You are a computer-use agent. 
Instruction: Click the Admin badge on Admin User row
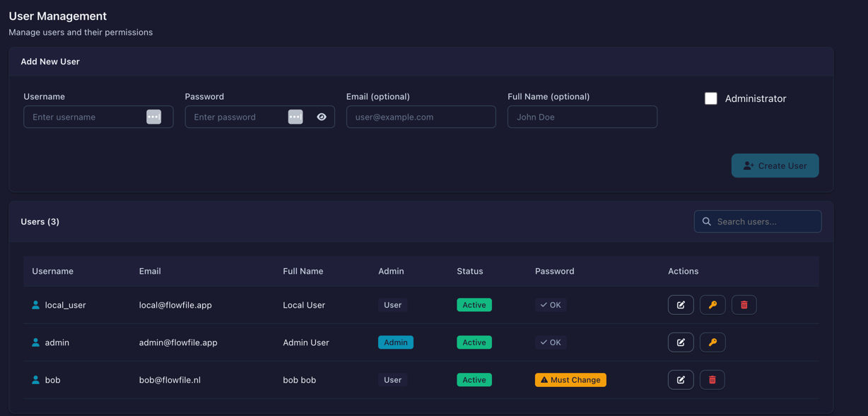coord(396,342)
